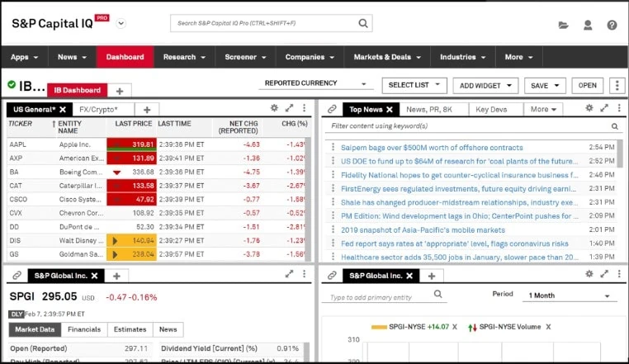The width and height of the screenshot is (629, 364).
Task: Expand the chevron next to S&P Capital IQ logo
Action: (121, 24)
